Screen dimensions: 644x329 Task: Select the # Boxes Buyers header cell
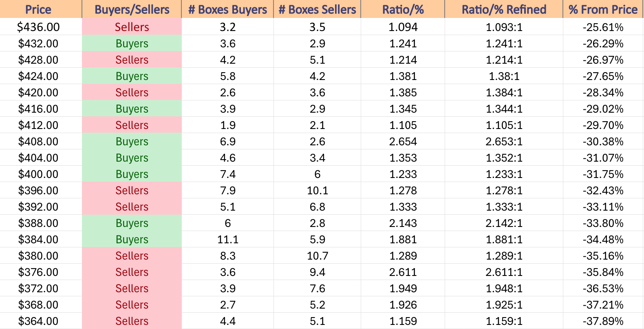click(227, 9)
